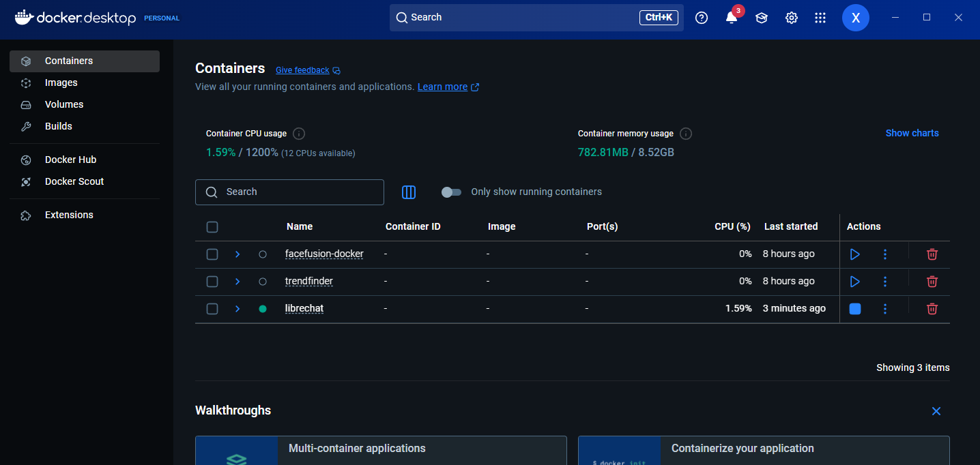Open more actions menu for librechat
980x465 pixels.
click(x=885, y=309)
